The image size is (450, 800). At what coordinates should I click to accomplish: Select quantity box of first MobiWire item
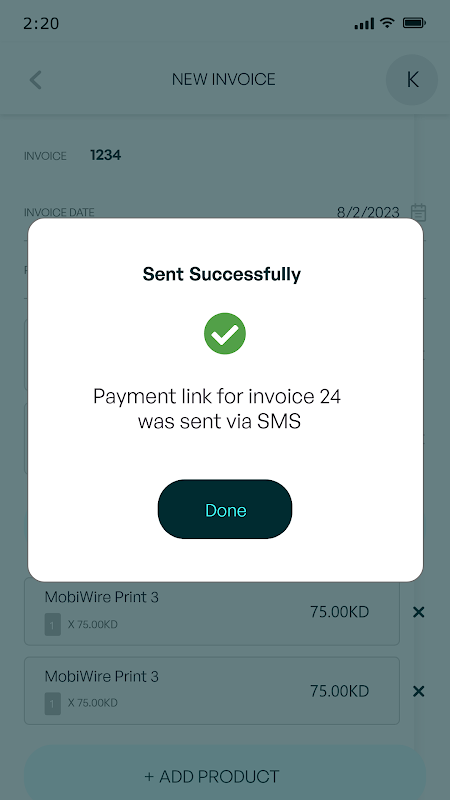(53, 624)
